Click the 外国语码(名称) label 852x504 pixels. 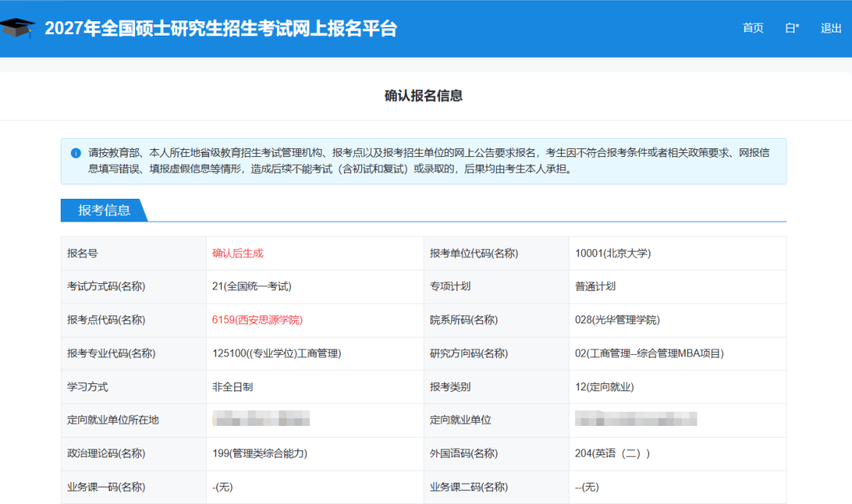pyautogui.click(x=464, y=454)
